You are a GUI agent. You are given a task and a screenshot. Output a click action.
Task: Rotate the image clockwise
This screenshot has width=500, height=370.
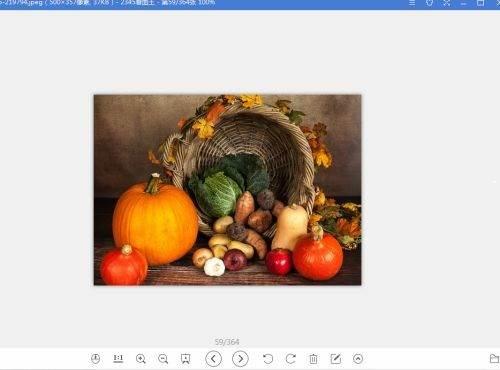pos(291,359)
